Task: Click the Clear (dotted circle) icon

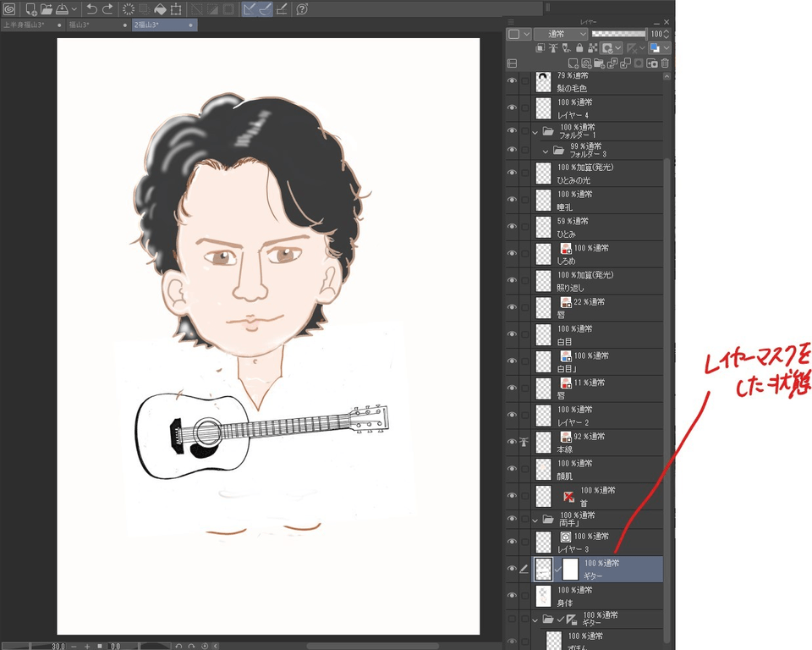Action: (x=129, y=8)
